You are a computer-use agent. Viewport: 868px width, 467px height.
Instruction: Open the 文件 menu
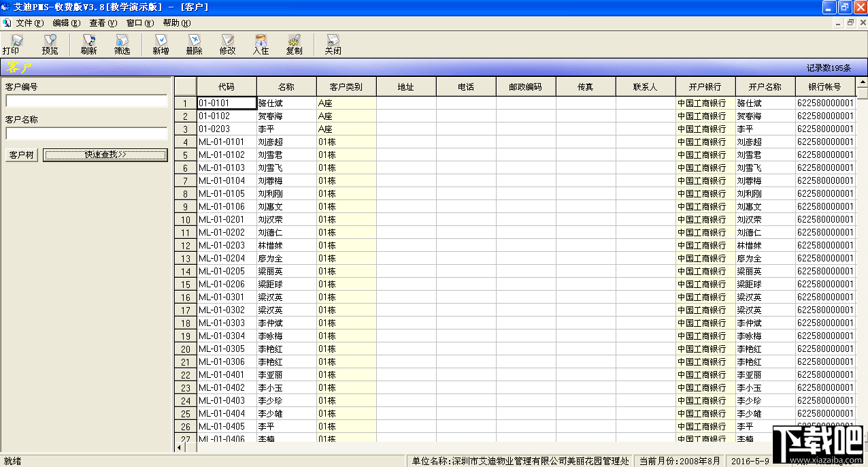click(x=30, y=22)
